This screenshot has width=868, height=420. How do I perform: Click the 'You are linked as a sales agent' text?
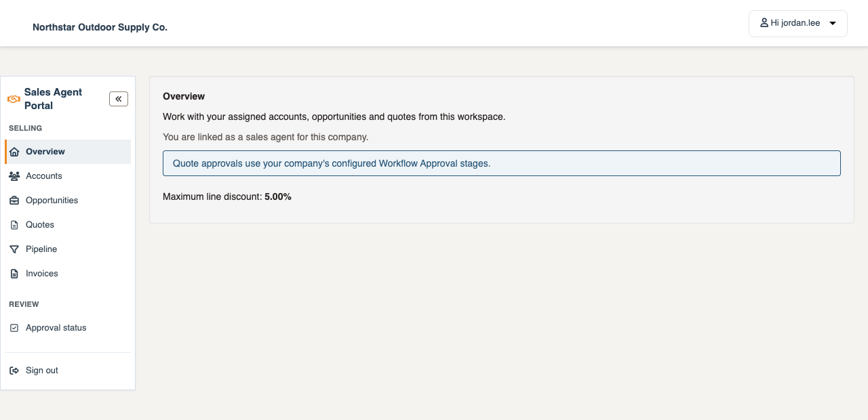coord(266,137)
